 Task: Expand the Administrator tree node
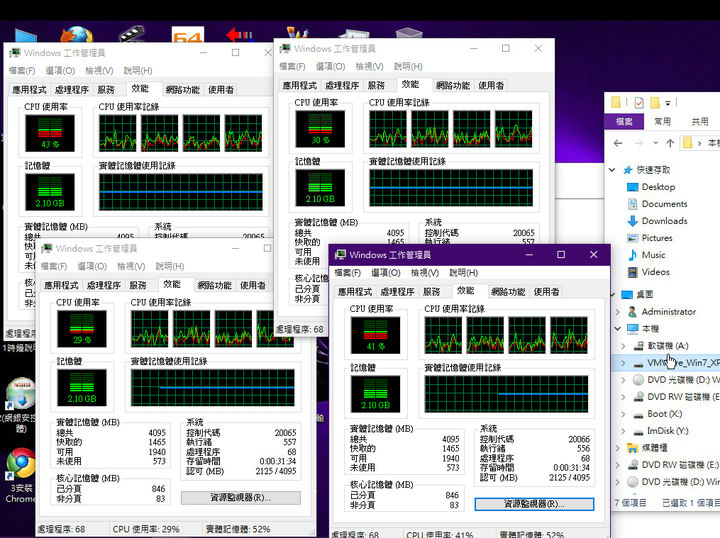point(618,312)
